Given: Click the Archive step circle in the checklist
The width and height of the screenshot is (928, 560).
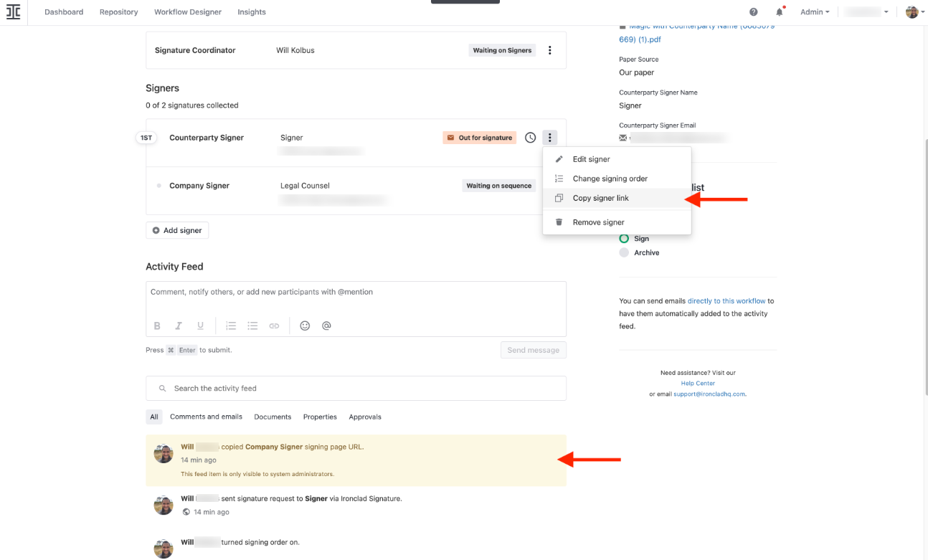Looking at the screenshot, I should tap(624, 252).
